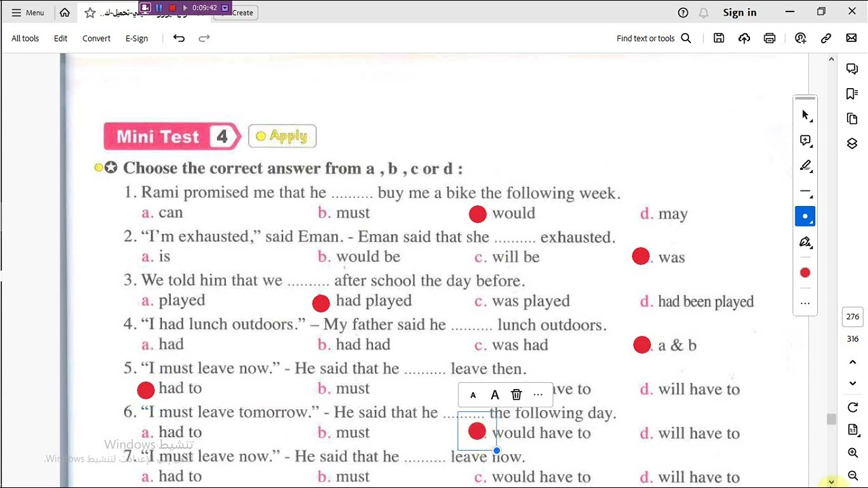Open the hamburger Menu

pos(28,12)
